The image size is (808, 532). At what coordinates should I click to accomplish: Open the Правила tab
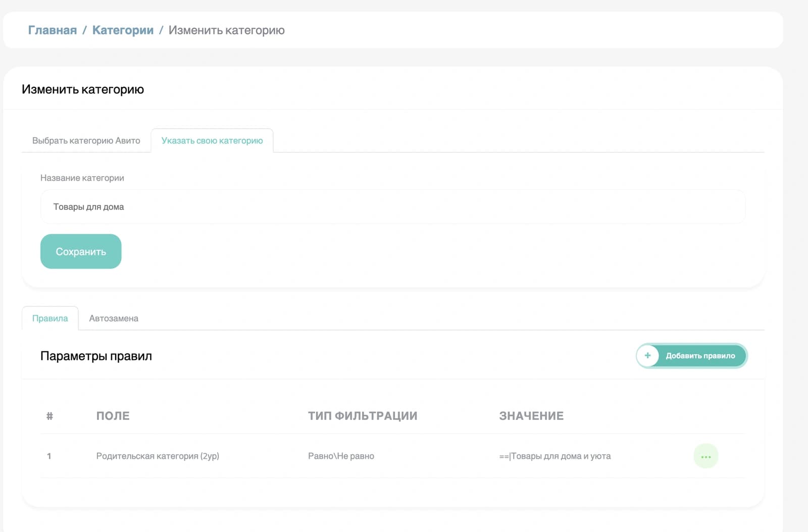(x=50, y=318)
